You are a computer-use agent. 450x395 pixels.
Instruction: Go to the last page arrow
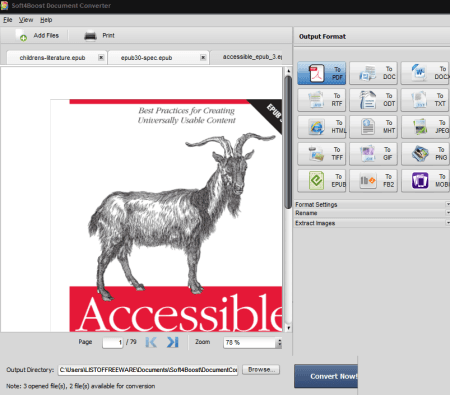(x=173, y=342)
